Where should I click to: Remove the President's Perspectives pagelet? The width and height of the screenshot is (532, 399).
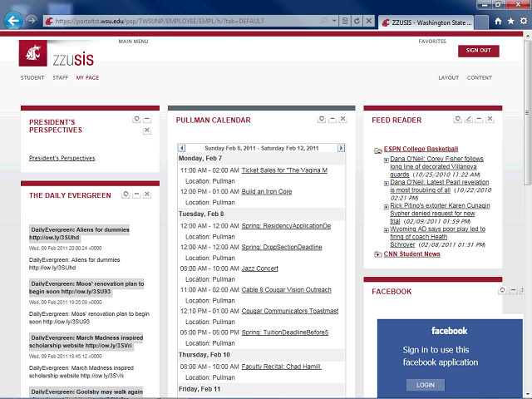(147, 131)
